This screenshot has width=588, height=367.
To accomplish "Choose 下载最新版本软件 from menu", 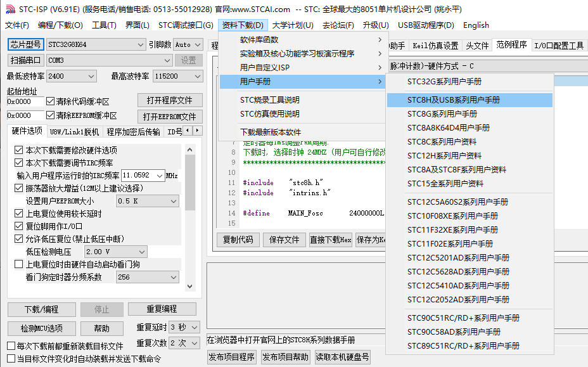I will [302, 132].
